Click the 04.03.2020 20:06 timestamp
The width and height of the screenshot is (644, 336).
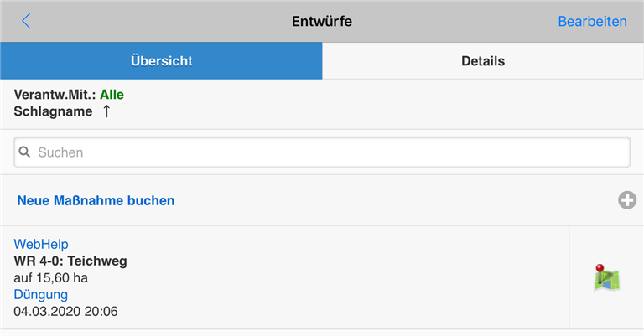click(x=65, y=312)
